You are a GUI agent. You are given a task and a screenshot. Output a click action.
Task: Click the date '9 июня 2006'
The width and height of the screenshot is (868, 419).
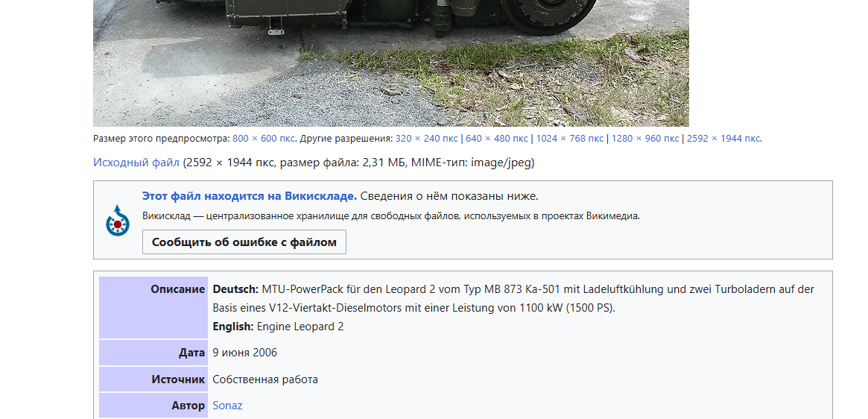click(x=244, y=353)
